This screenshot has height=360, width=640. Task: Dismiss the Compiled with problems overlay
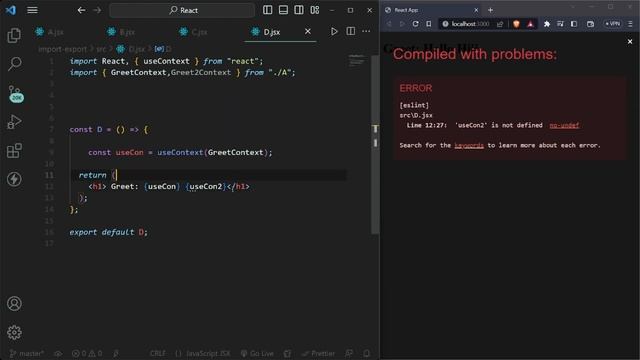pyautogui.click(x=630, y=42)
